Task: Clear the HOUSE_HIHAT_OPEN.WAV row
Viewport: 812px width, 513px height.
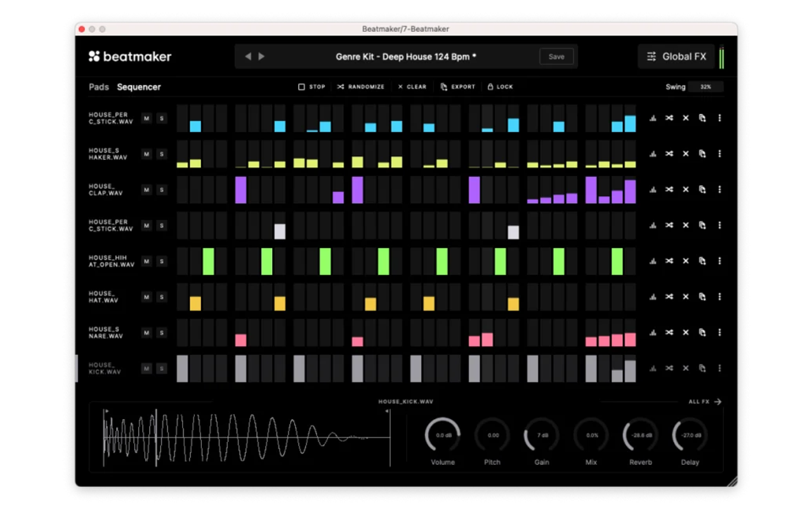Action: click(x=686, y=261)
